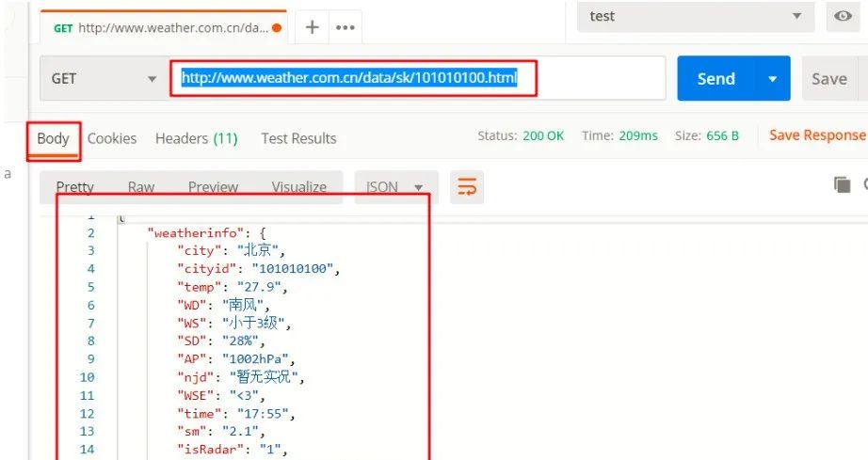Open a new request tab with plus icon

pos(312,27)
